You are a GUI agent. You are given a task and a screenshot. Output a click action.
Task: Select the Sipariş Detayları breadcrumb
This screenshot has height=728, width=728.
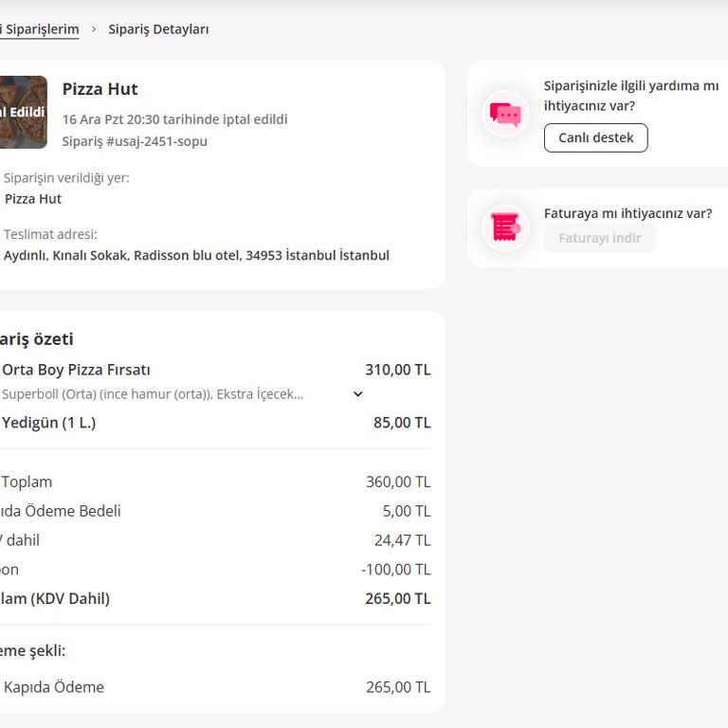[x=158, y=29]
